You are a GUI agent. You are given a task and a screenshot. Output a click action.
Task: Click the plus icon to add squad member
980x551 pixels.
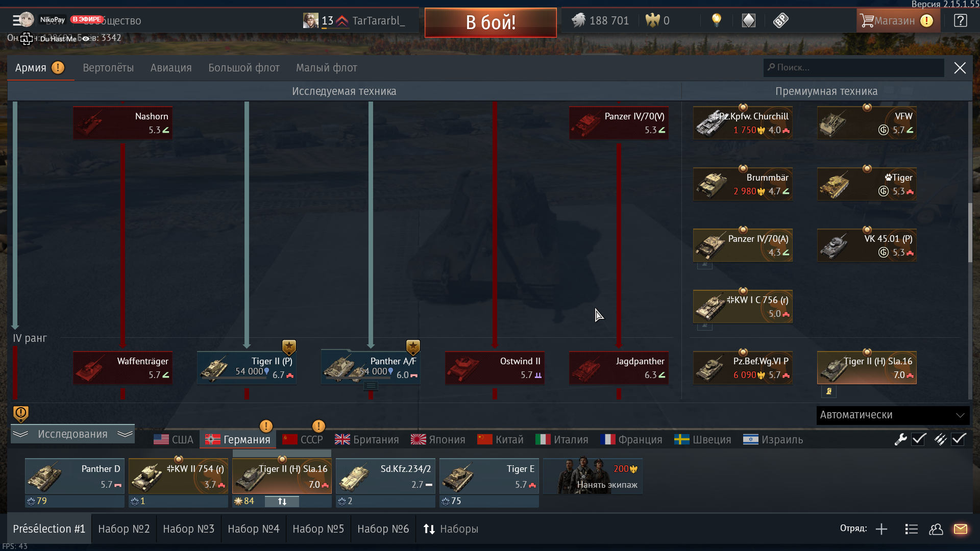point(881,529)
